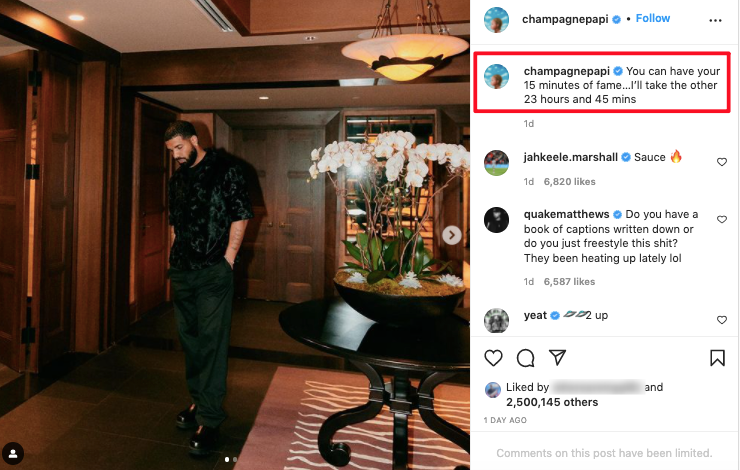View 2,500,145 others who liked

(551, 402)
